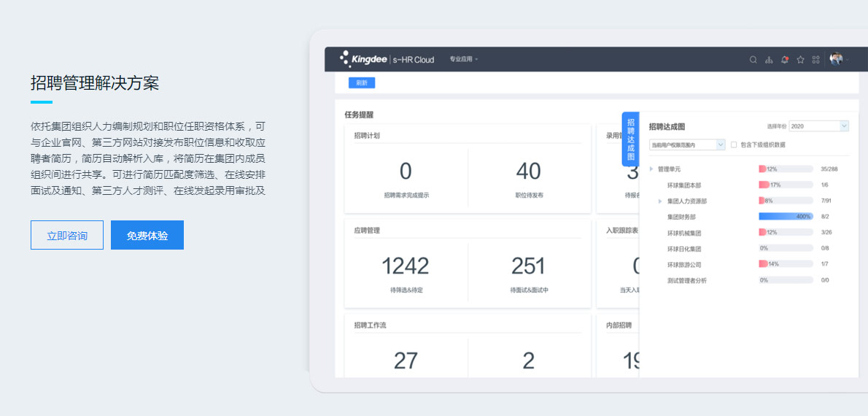Toggle the 招聘达成图 side tab
This screenshot has height=416, width=868.
[x=630, y=139]
